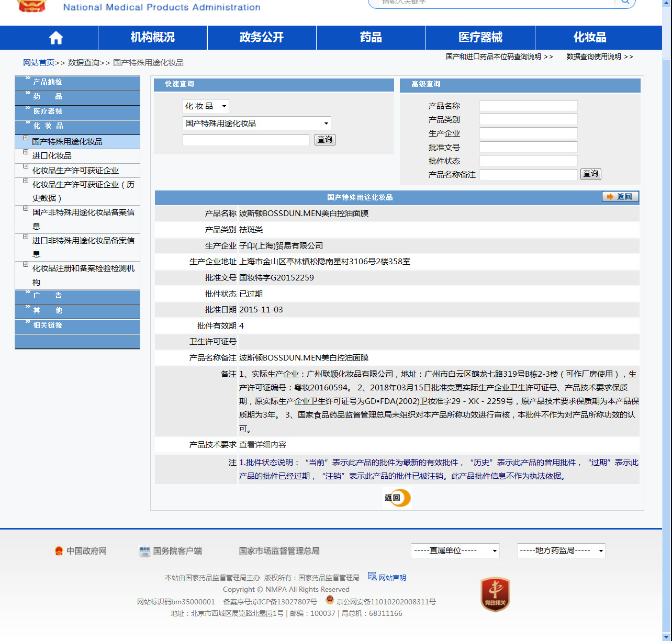This screenshot has height=641, width=672.
Task: Open the 药品 menu
Action: [371, 38]
